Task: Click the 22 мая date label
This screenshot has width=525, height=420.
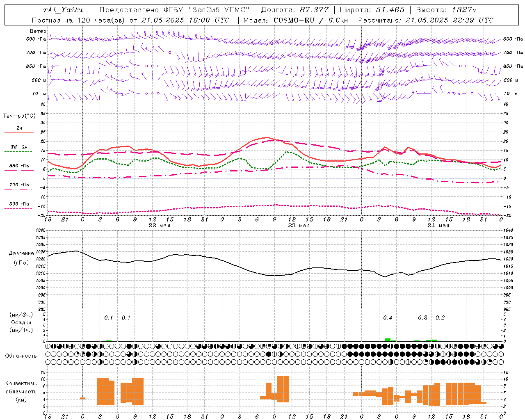Action: [x=159, y=226]
